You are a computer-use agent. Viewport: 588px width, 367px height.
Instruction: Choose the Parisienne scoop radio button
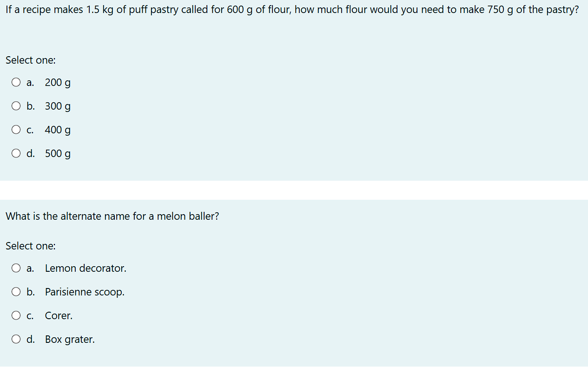(x=16, y=292)
